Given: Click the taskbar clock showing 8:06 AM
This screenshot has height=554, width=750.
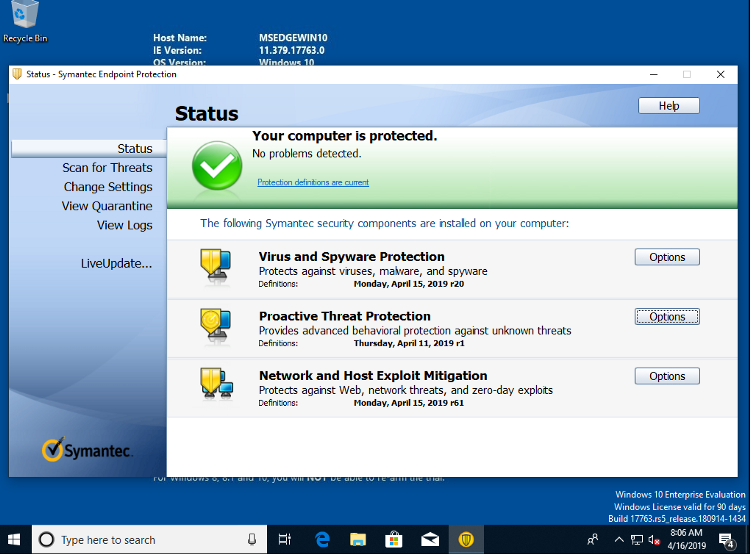Looking at the screenshot, I should click(687, 539).
